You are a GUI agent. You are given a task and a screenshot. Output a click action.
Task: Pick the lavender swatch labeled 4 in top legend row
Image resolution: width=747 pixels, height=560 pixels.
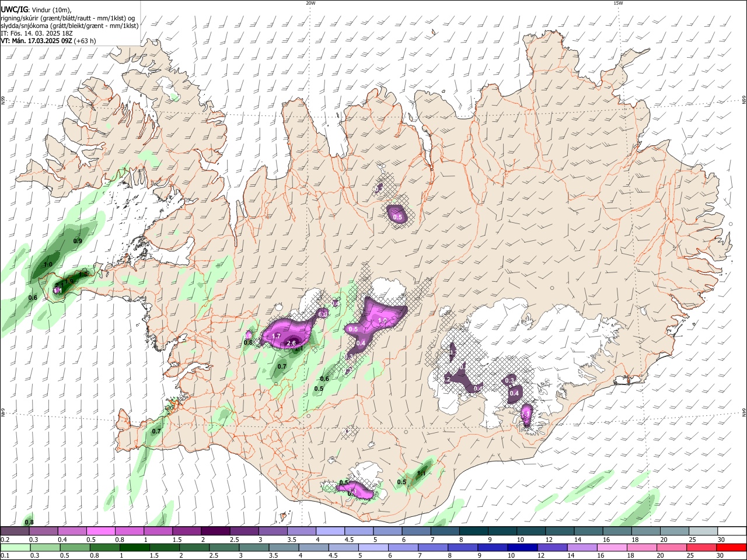coord(330,531)
